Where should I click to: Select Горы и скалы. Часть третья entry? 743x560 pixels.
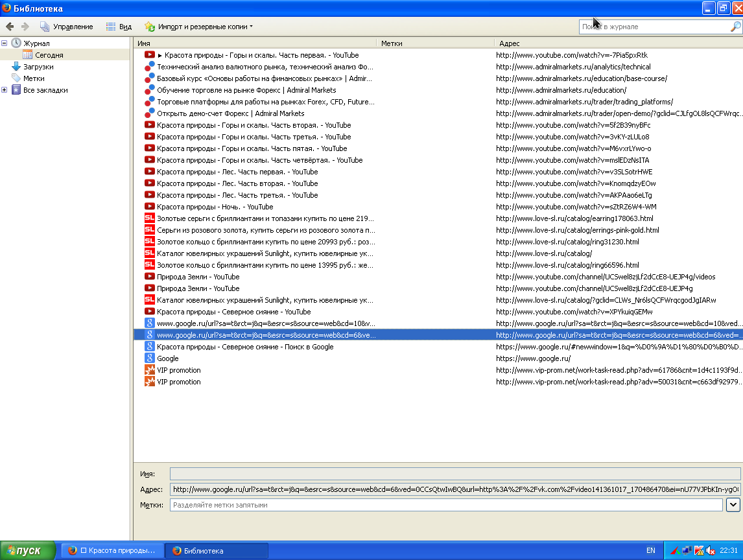pyautogui.click(x=254, y=137)
